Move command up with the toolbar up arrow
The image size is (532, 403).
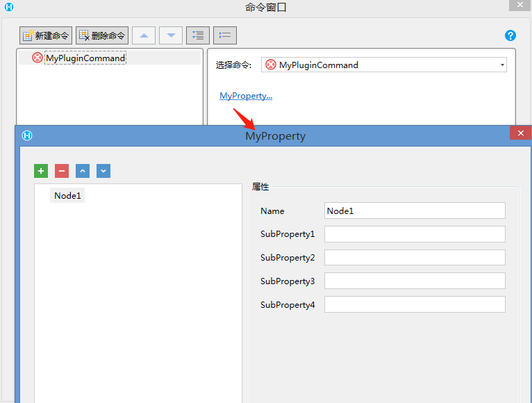(144, 35)
